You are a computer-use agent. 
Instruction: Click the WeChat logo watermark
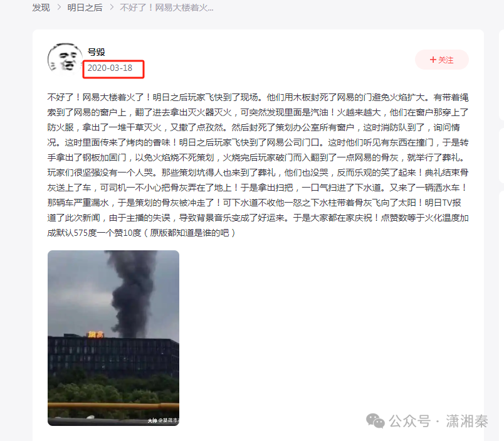click(x=375, y=421)
